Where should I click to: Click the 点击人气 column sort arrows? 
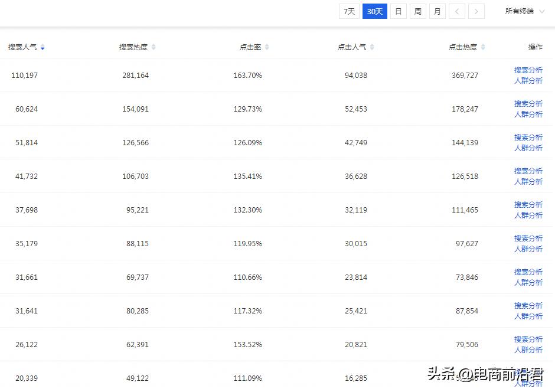tap(373, 47)
